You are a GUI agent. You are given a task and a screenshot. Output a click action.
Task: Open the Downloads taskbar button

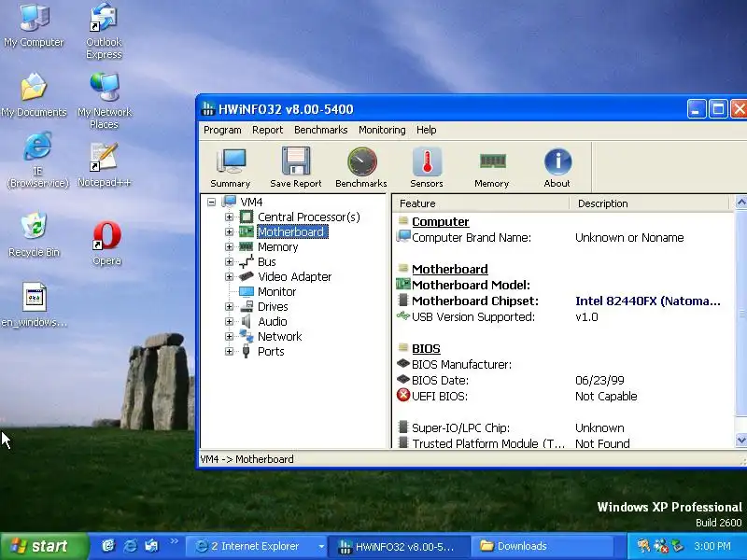543,546
